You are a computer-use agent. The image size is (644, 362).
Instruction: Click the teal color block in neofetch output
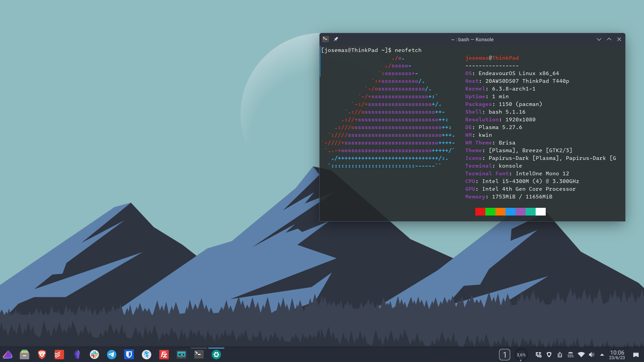531,212
